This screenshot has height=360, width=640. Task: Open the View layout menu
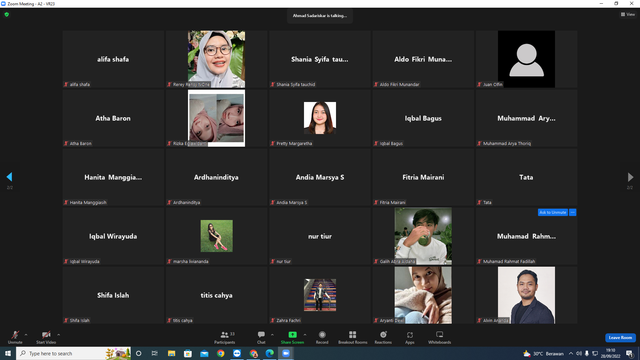[628, 14]
